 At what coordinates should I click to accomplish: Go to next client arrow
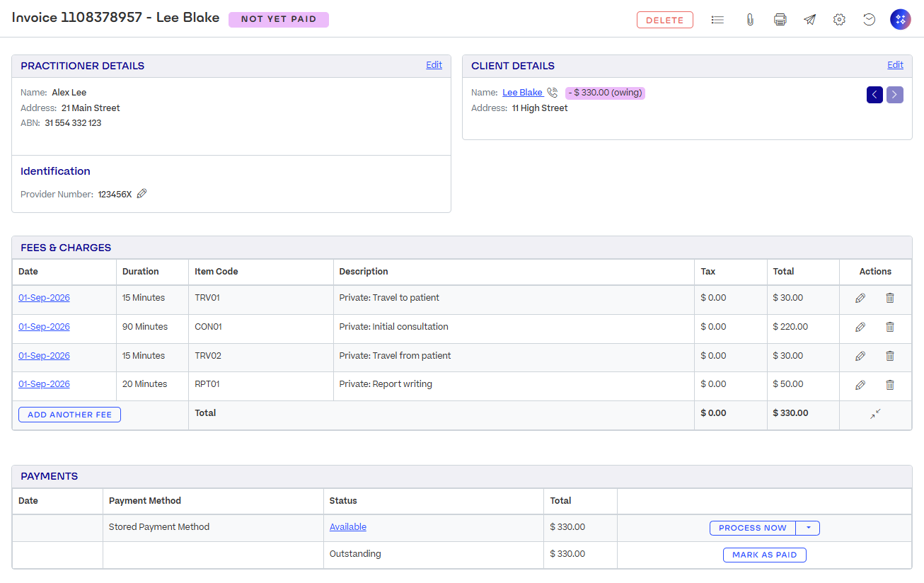point(895,94)
